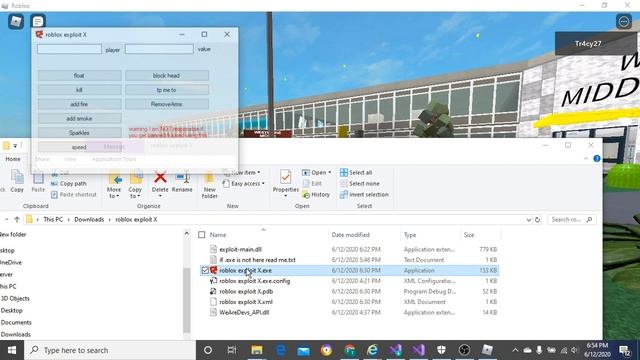The image size is (640, 360).
Task: Select the WeAreDevs_API.dll file
Action: tap(244, 313)
